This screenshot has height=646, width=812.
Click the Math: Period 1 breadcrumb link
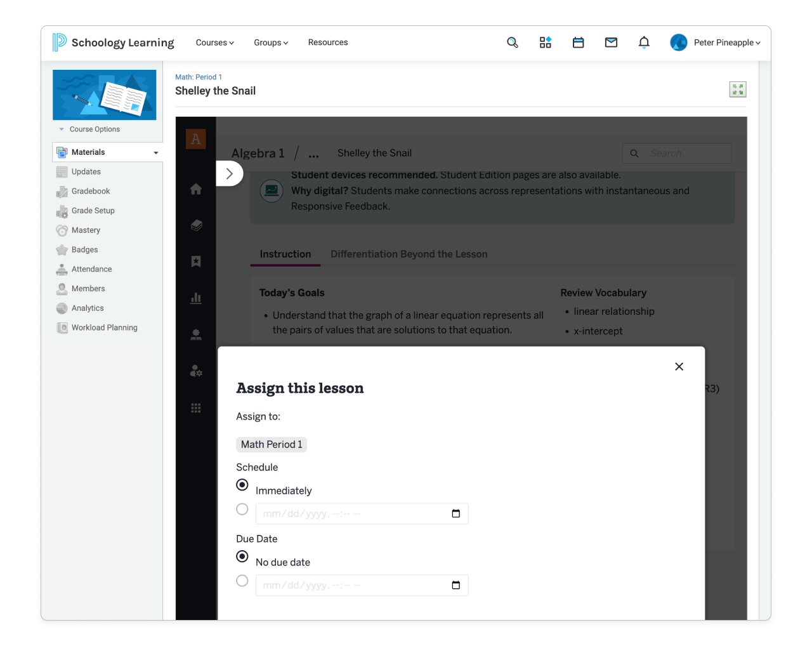click(x=199, y=77)
